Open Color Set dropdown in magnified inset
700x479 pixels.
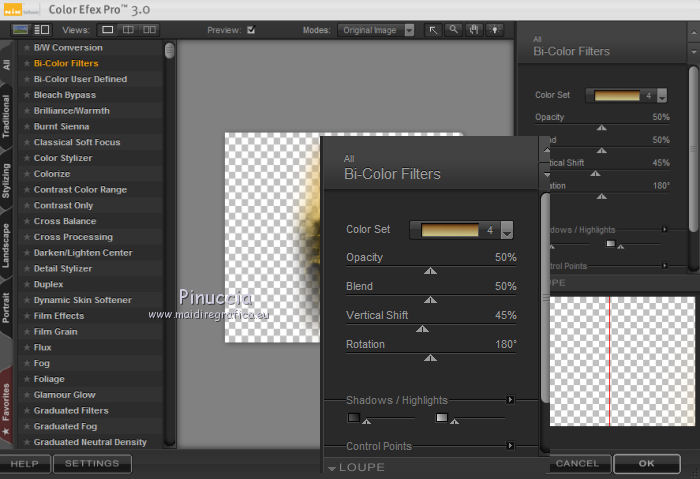(507, 230)
